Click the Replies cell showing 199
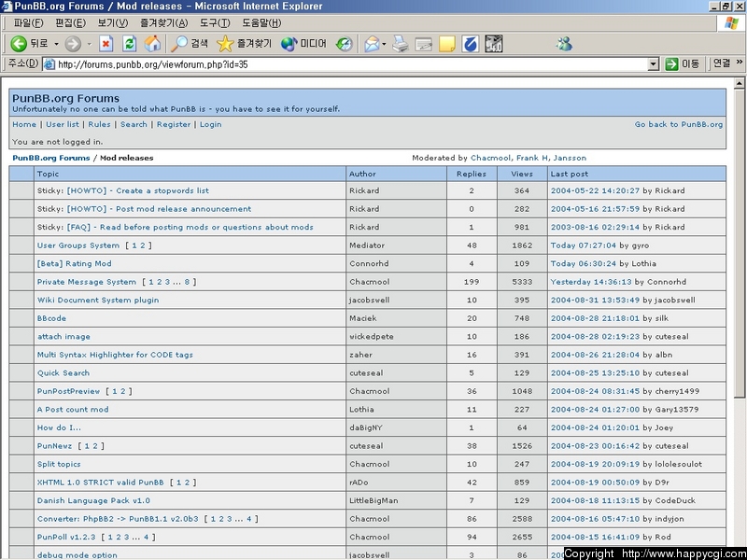This screenshot has height=560, width=747. (472, 282)
